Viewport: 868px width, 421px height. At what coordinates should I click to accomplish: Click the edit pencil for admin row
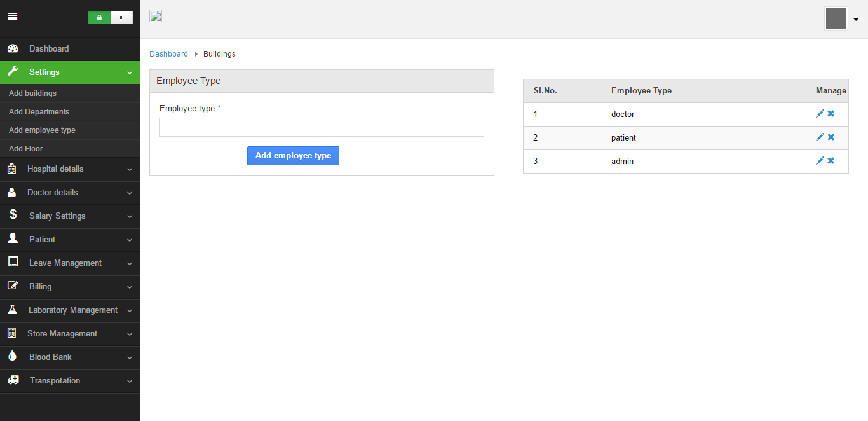820,161
